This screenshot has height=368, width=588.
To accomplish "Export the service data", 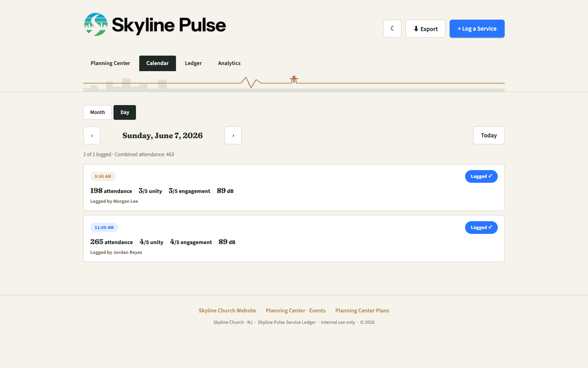I will coord(425,29).
